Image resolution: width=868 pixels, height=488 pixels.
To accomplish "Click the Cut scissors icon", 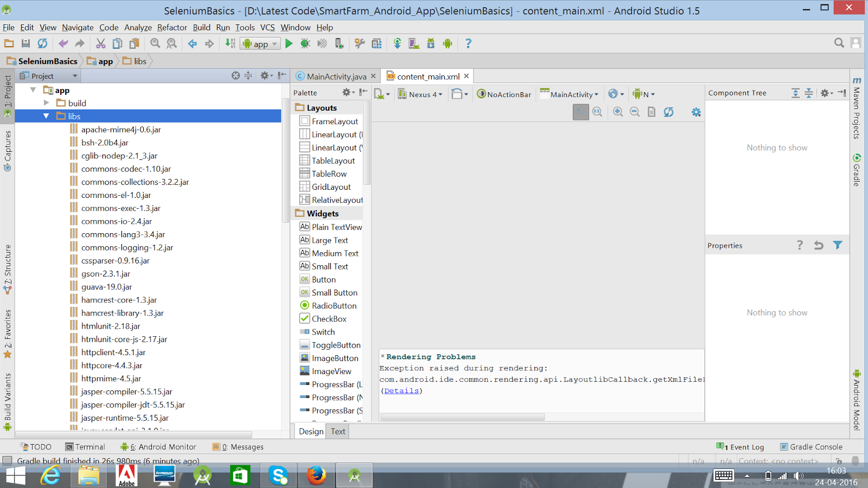I will [x=101, y=43].
